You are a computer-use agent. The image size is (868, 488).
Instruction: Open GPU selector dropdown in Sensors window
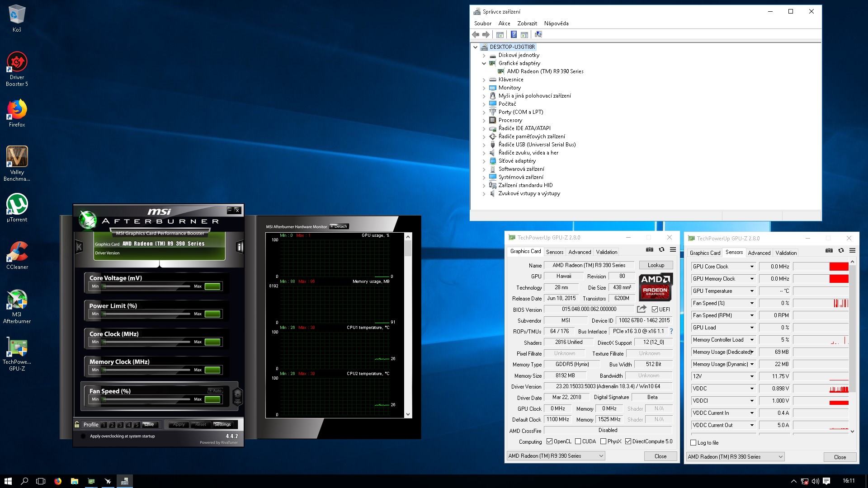click(735, 457)
